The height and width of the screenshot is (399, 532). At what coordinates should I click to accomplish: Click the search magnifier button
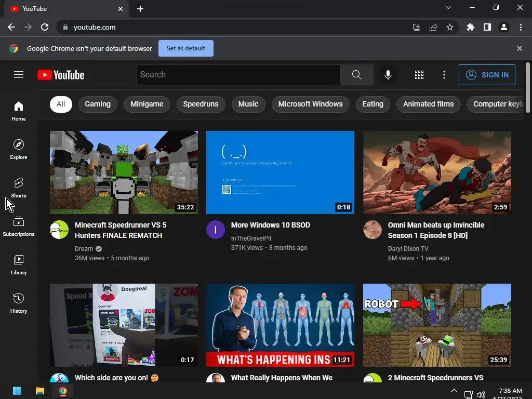pos(356,75)
